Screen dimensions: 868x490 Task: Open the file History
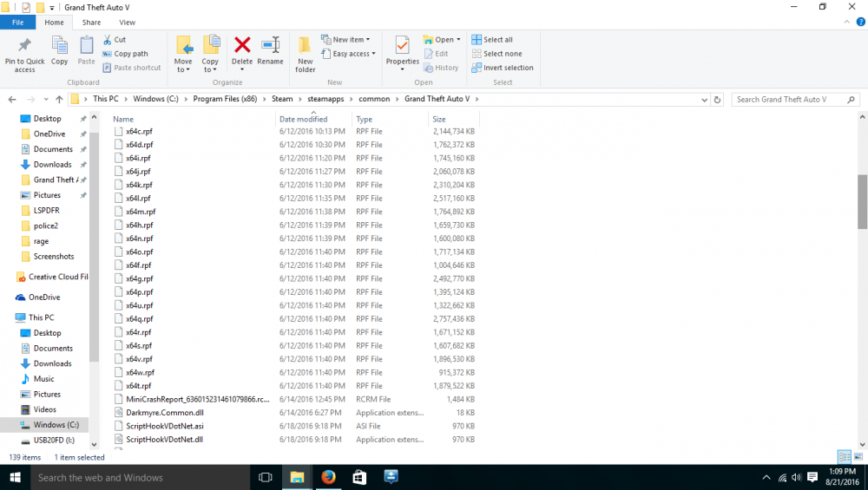pos(441,68)
